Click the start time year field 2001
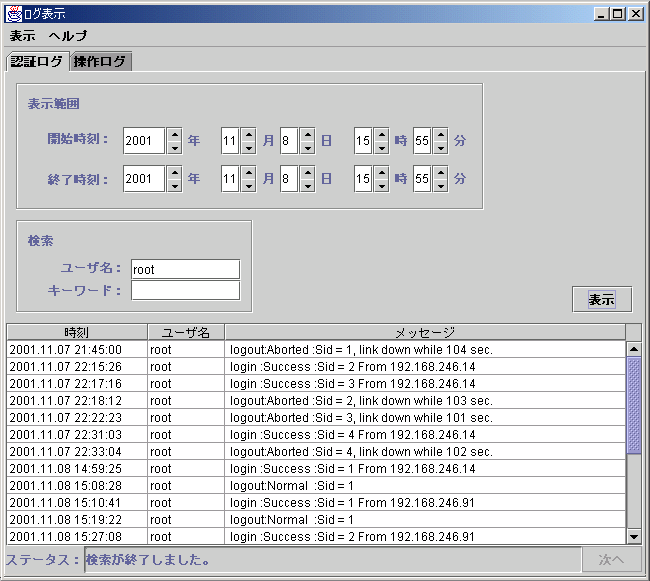 click(144, 141)
